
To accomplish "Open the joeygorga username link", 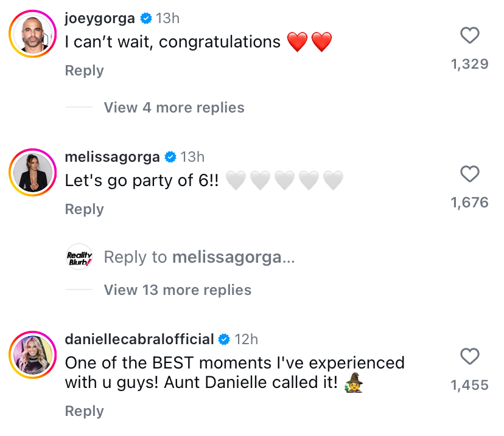I will pyautogui.click(x=100, y=19).
